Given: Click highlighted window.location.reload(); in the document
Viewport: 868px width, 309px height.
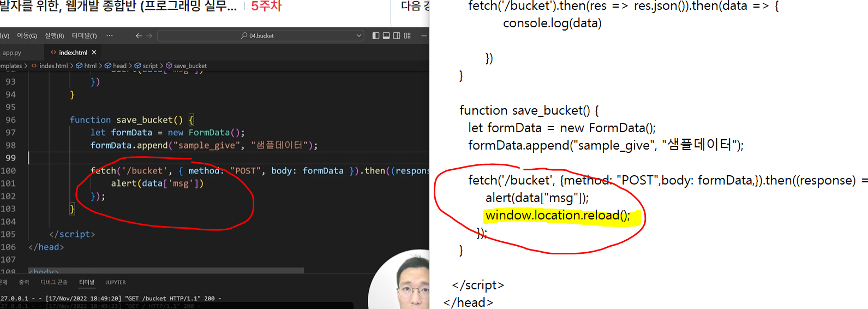Looking at the screenshot, I should pos(558,215).
